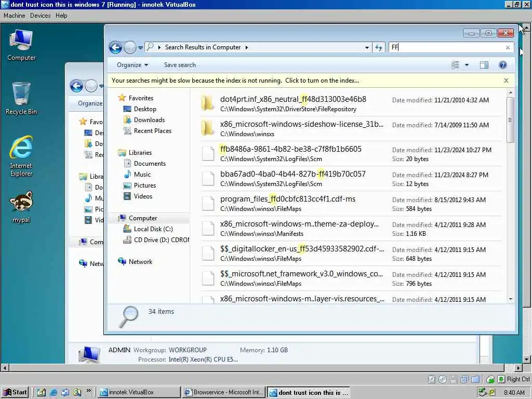Expand the address bar history dropdown

367,47
